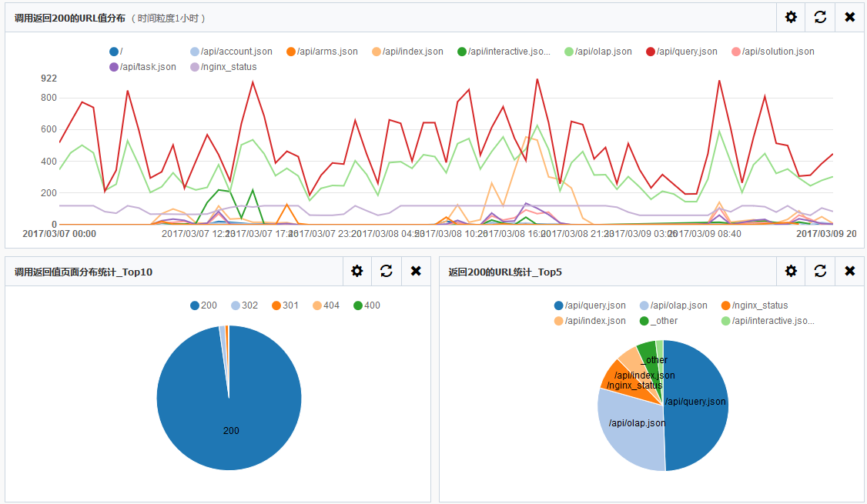Toggle _other legend entry in Top5 pie
The image size is (867, 504).
[658, 321]
